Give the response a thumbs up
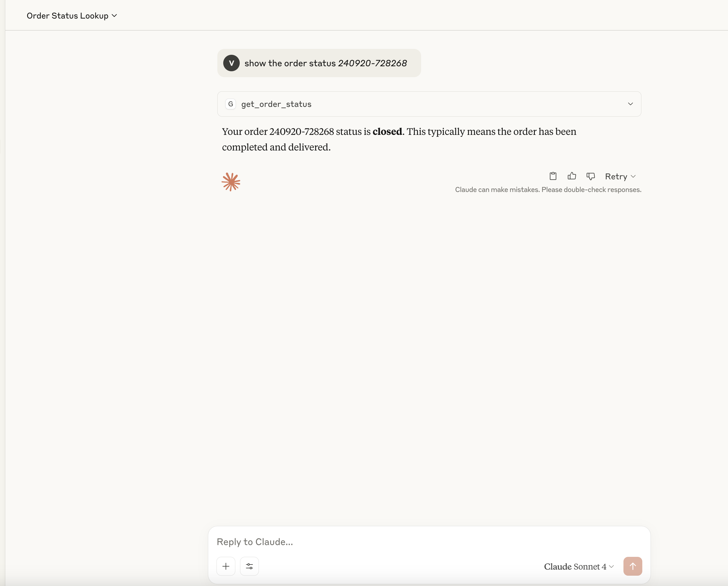The width and height of the screenshot is (728, 586). 572,176
